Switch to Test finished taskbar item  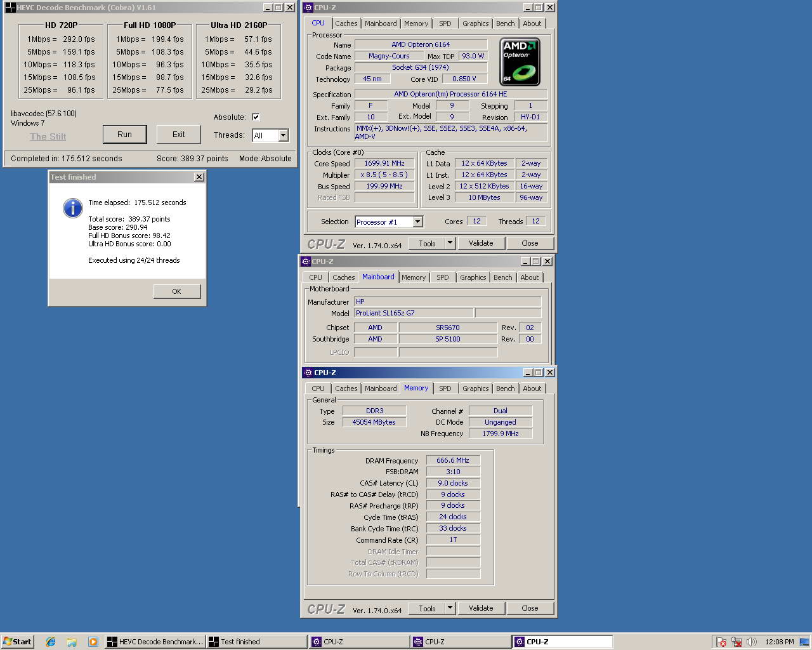(257, 642)
